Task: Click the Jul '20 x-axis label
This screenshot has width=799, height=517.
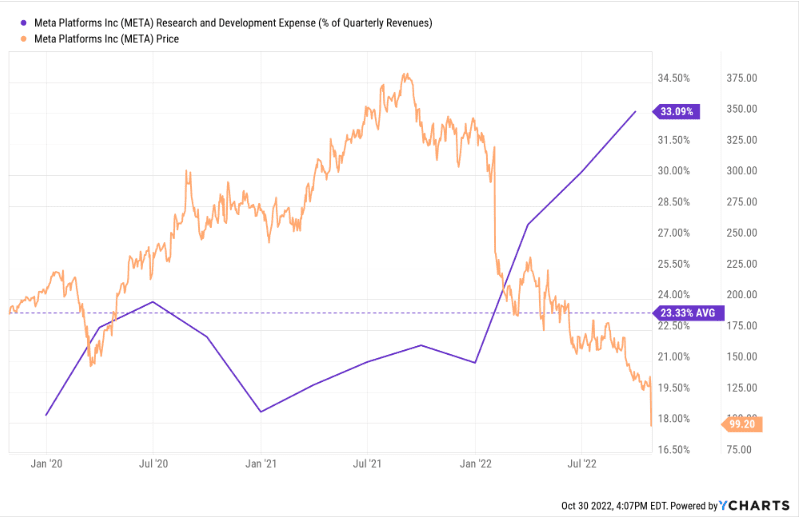Action: [153, 464]
